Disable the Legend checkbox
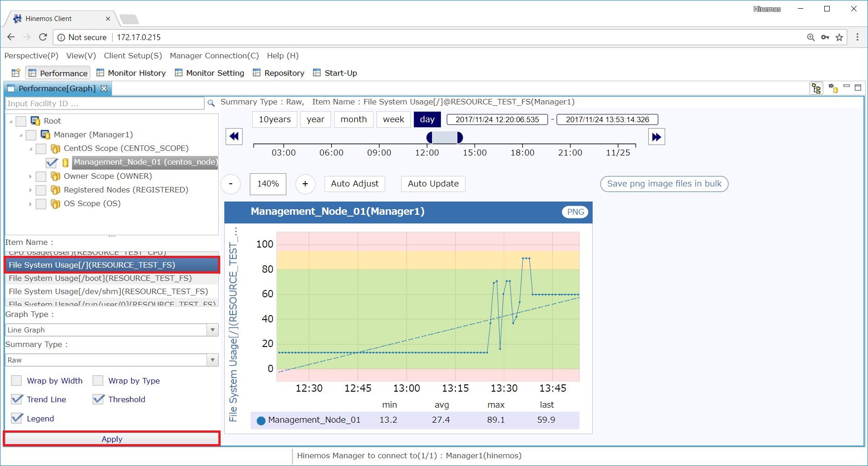The width and height of the screenshot is (868, 466). [17, 418]
